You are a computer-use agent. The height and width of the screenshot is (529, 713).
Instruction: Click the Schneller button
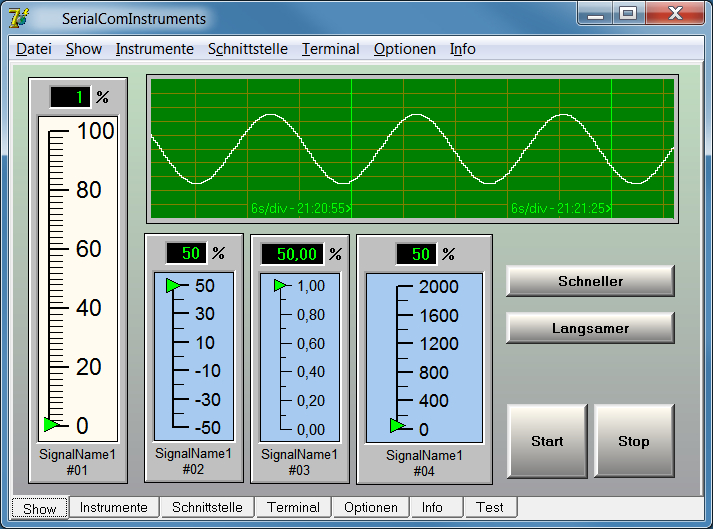pos(590,281)
